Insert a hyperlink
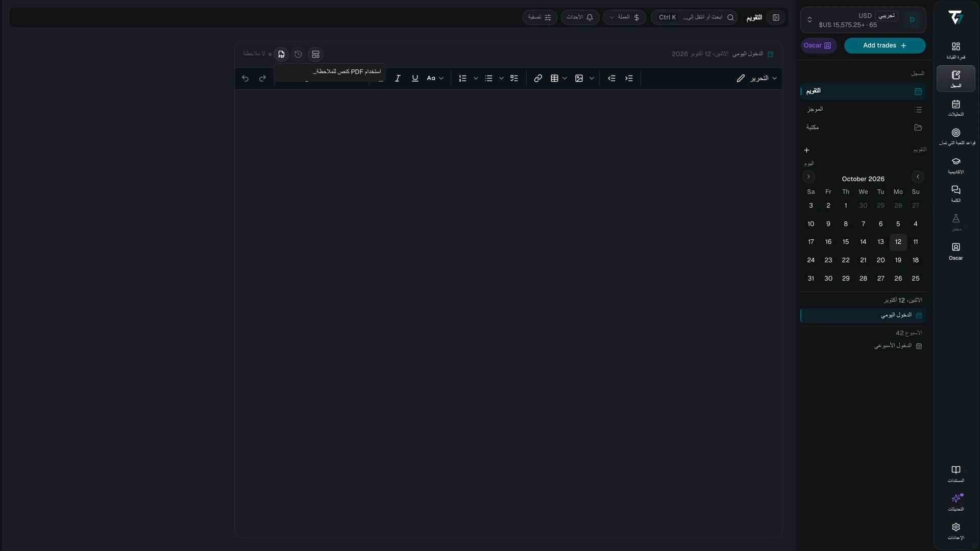Image resolution: width=980 pixels, height=551 pixels. pyautogui.click(x=538, y=79)
